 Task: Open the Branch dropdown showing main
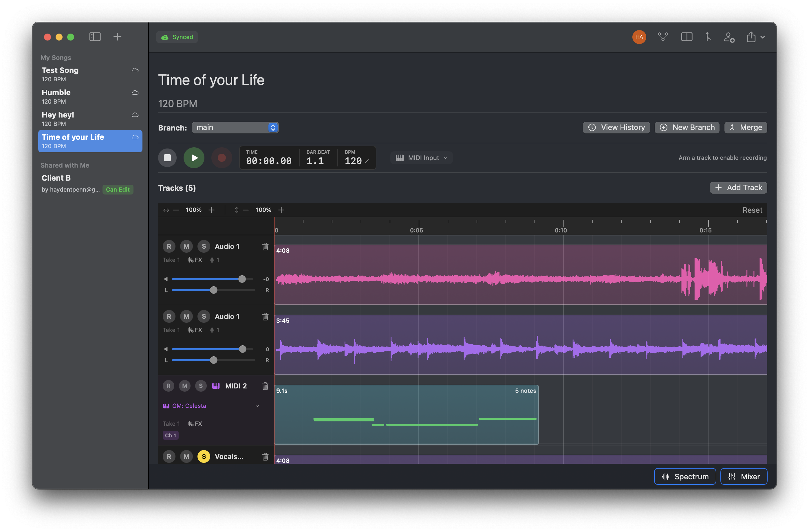point(235,127)
